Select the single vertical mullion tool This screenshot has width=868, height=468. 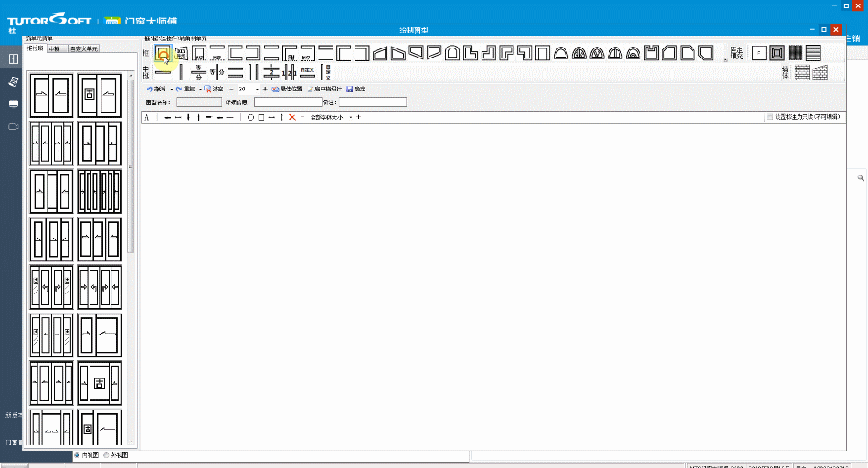(x=181, y=72)
